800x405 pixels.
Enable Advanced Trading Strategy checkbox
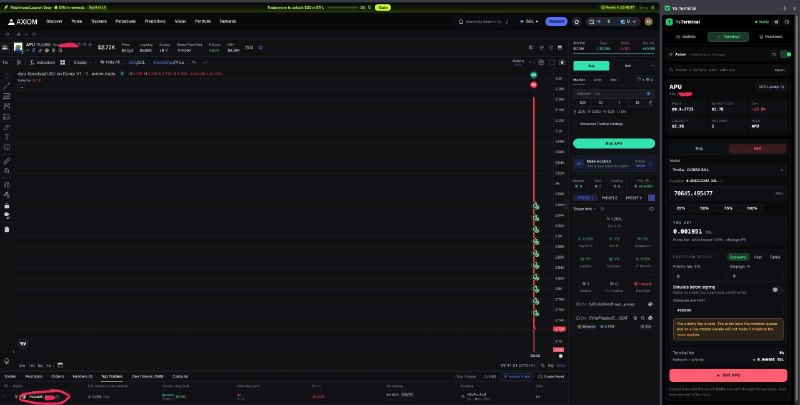point(576,124)
